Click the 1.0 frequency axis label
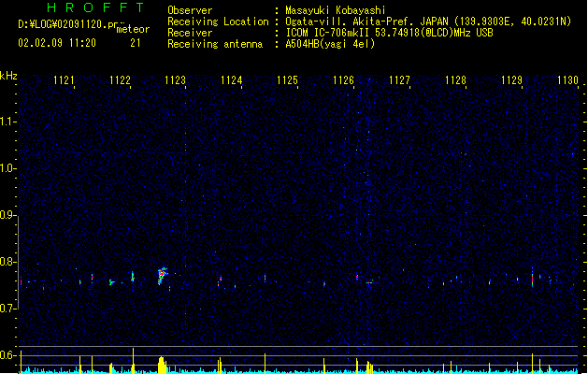588x374 pixels. (7, 168)
